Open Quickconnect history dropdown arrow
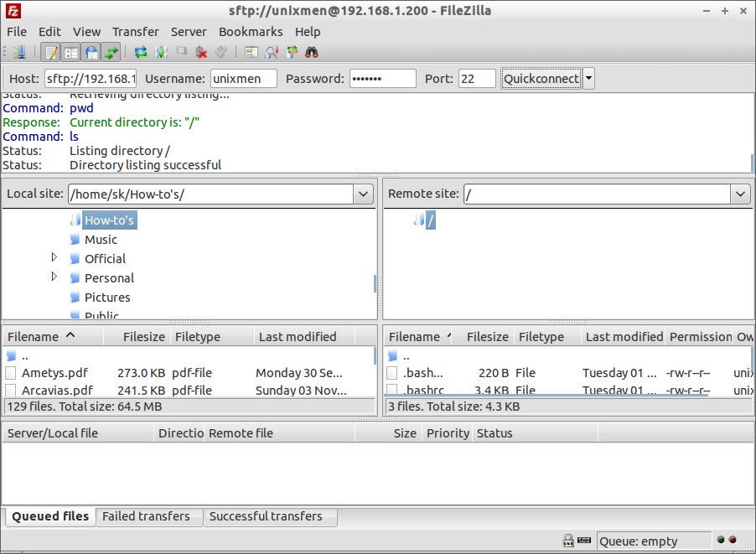 click(588, 78)
